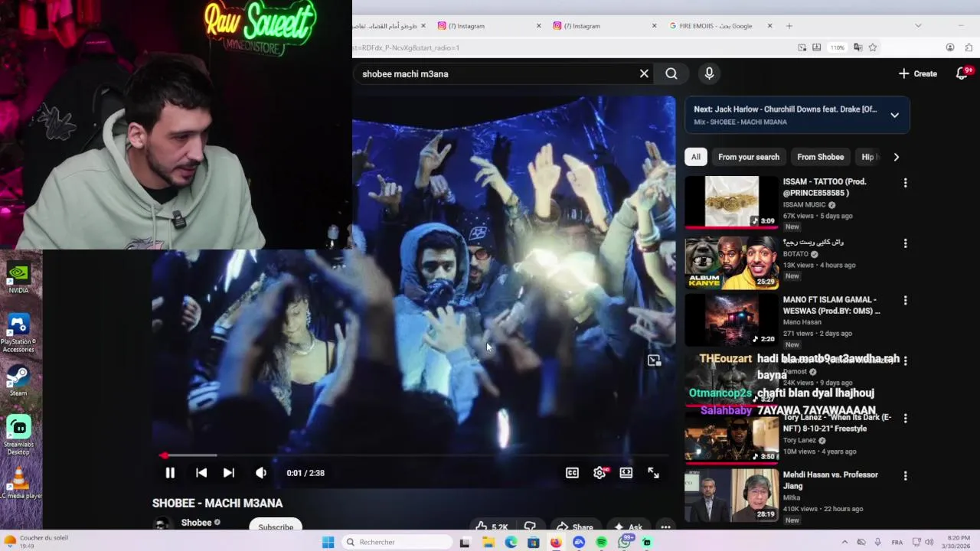The image size is (980, 551).
Task: Skip to the next video
Action: point(228,473)
